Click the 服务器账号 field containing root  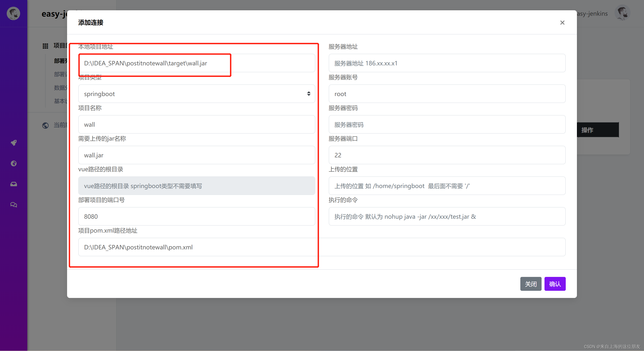[447, 94]
